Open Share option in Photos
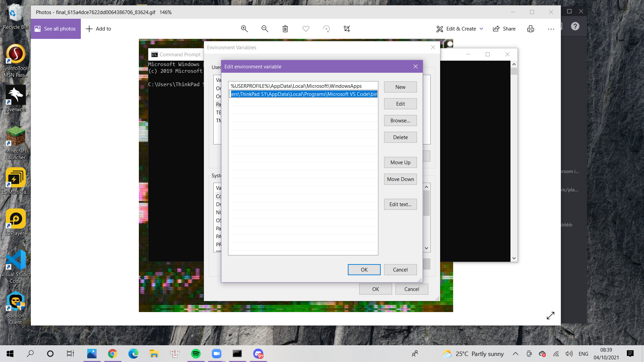Image resolution: width=644 pixels, height=362 pixels. 504,29
